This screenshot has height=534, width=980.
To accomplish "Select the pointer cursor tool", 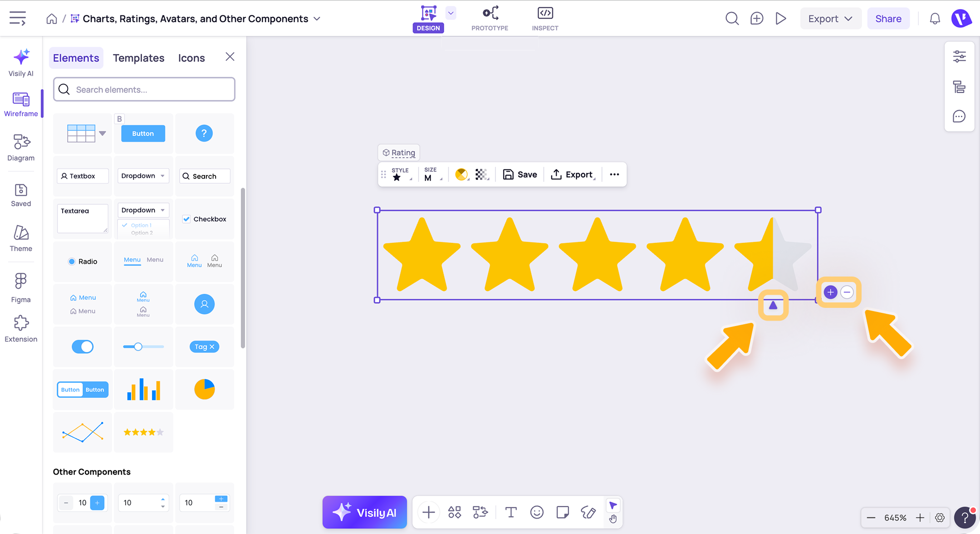I will (x=613, y=505).
